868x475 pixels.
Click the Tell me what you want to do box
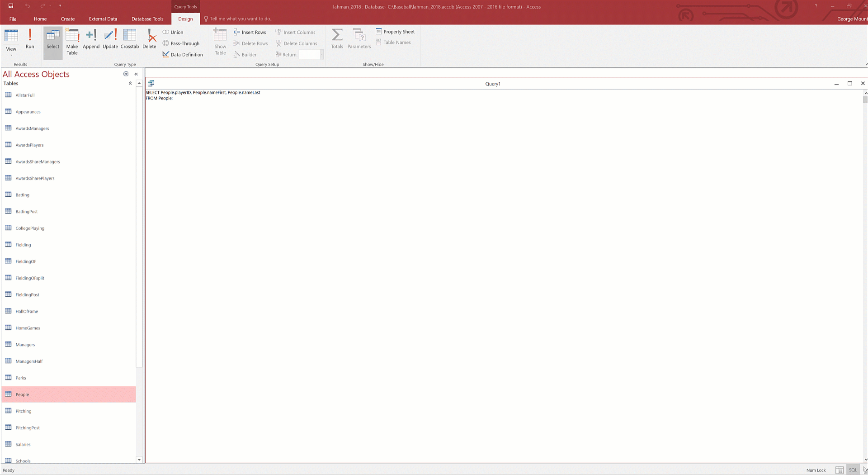click(241, 19)
